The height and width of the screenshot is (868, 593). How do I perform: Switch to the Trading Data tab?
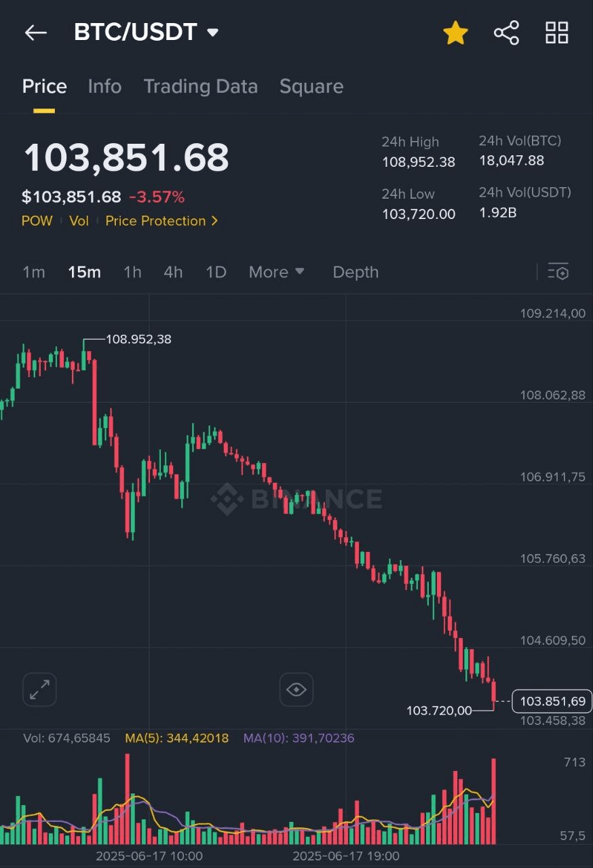pos(200,86)
